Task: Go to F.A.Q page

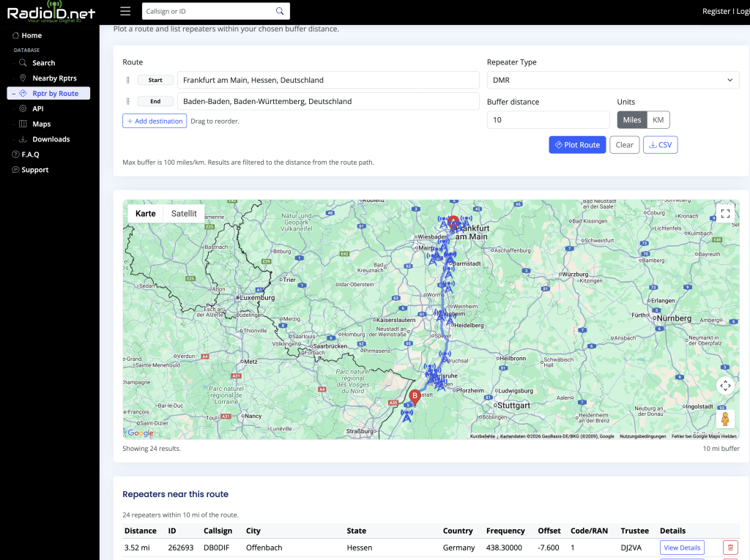Action: click(x=30, y=154)
